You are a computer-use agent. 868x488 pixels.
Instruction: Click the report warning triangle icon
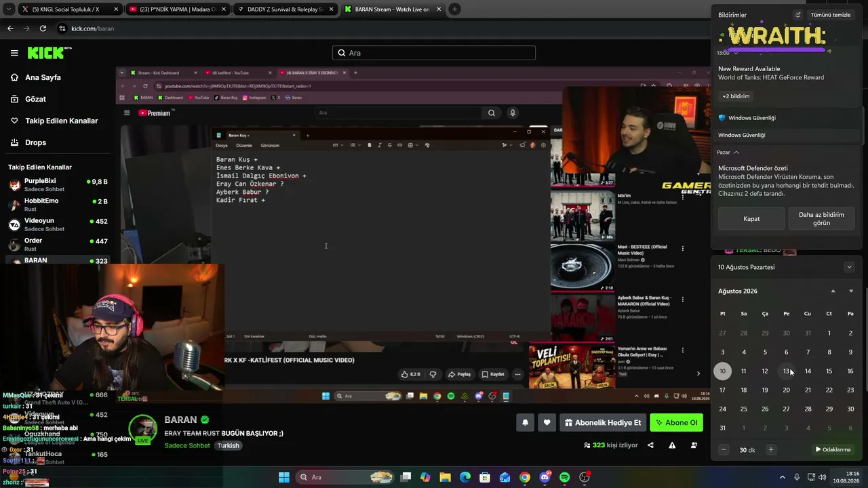(672, 445)
